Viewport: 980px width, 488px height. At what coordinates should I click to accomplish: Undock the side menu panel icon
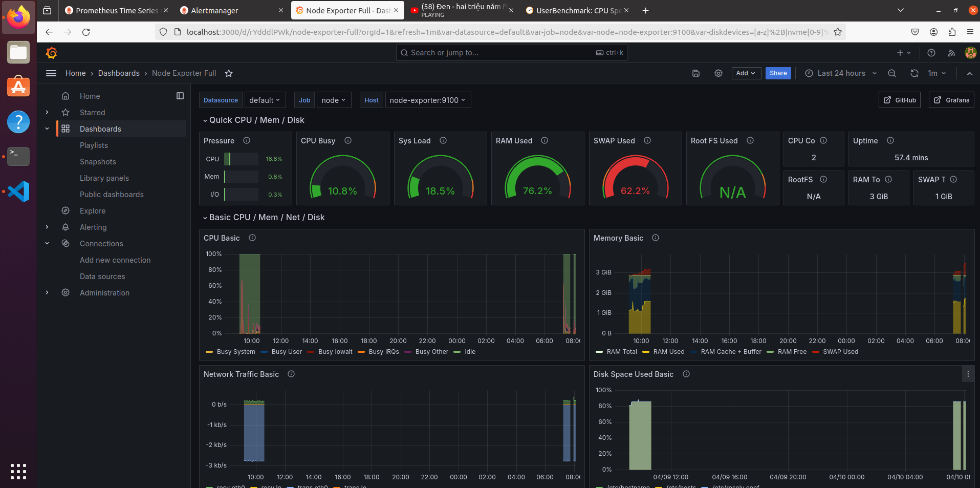(180, 96)
